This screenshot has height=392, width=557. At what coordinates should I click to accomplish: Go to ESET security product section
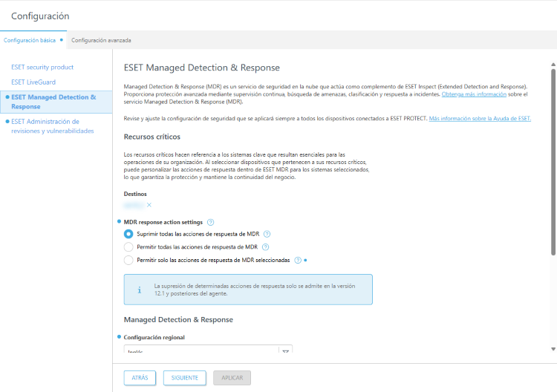coord(42,68)
